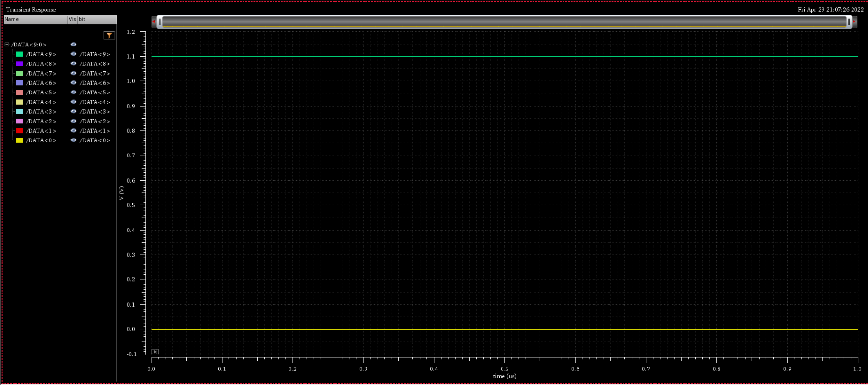Viewport: 868px width, 385px height.
Task: Grab right handle of time zoom slider
Action: [849, 22]
